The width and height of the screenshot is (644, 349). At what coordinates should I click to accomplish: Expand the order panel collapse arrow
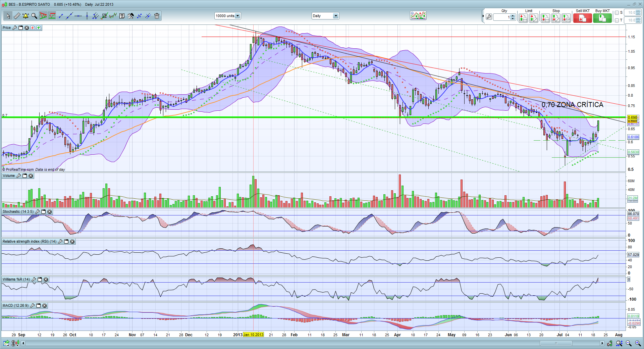click(x=483, y=16)
